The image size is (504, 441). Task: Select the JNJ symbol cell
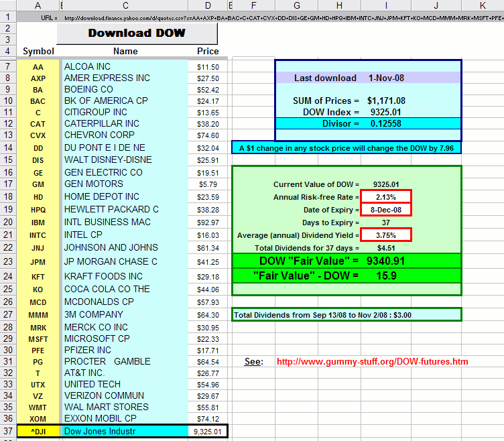(38, 248)
